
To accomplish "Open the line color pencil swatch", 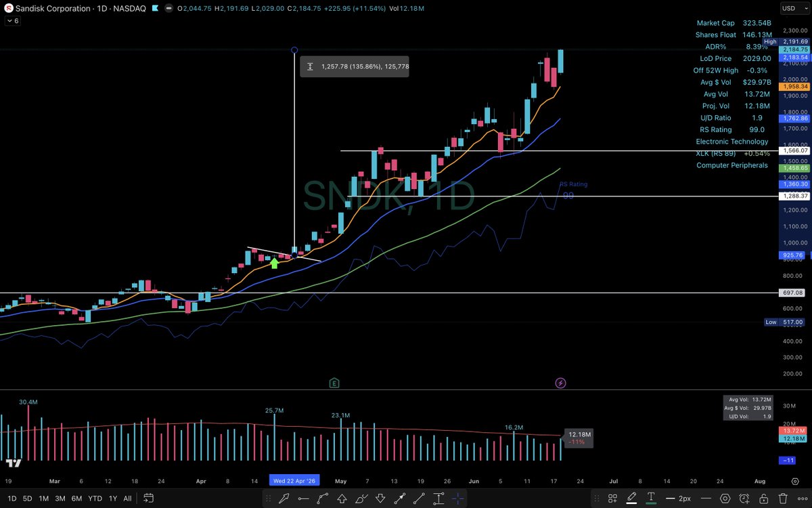I will coord(631,499).
